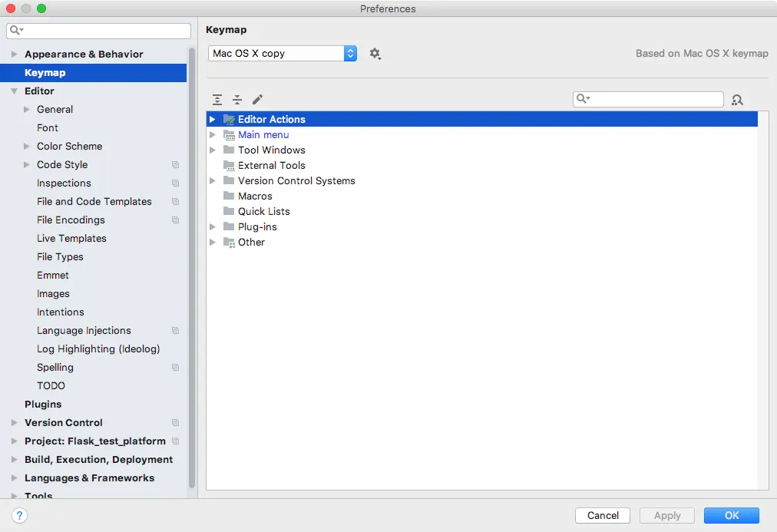This screenshot has height=532, width=777.
Task: Click the Apply button
Action: pyautogui.click(x=667, y=515)
